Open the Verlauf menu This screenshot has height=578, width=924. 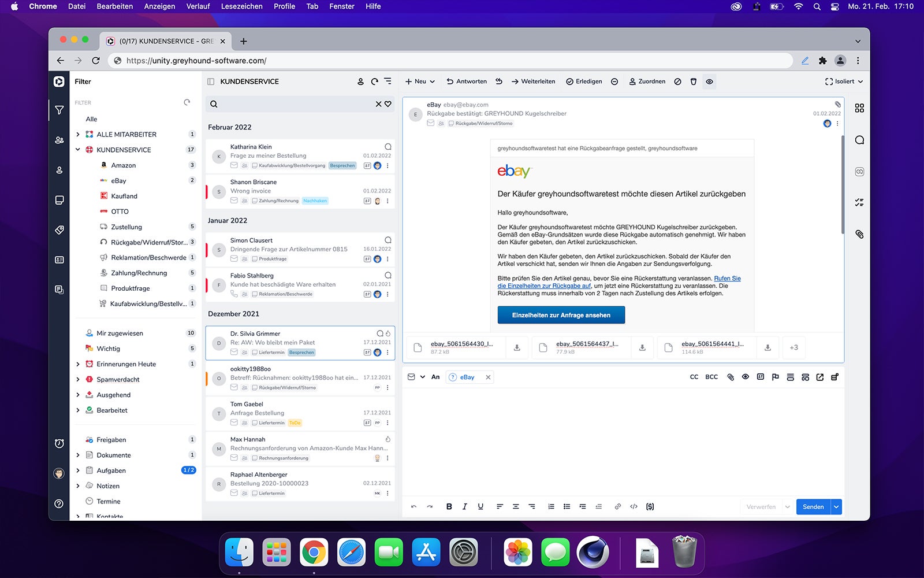198,6
